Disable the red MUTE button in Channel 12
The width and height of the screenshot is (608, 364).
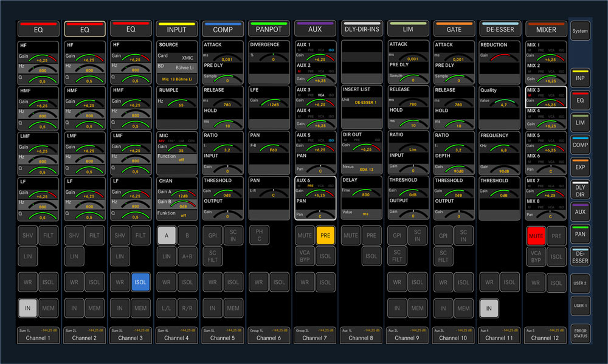pyautogui.click(x=536, y=236)
